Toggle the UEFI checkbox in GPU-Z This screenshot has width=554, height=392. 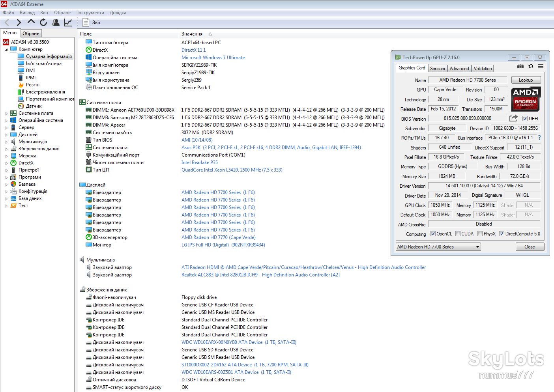point(525,119)
